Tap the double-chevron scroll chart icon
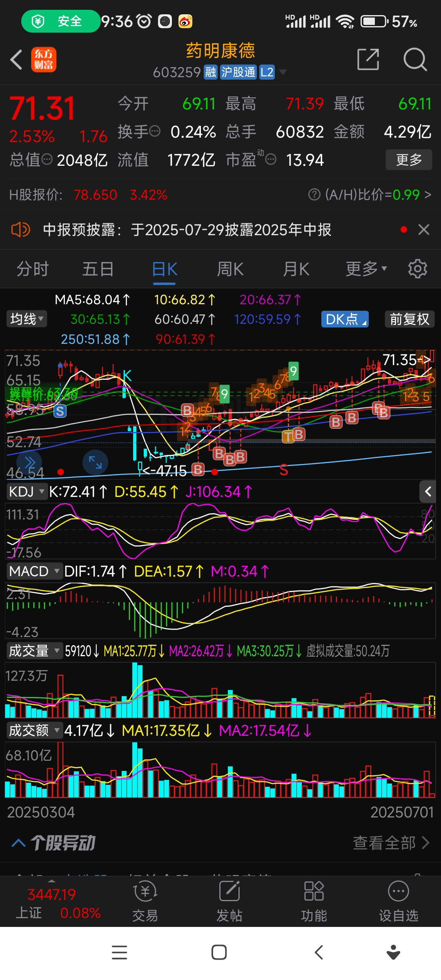441x980 pixels. tap(29, 463)
